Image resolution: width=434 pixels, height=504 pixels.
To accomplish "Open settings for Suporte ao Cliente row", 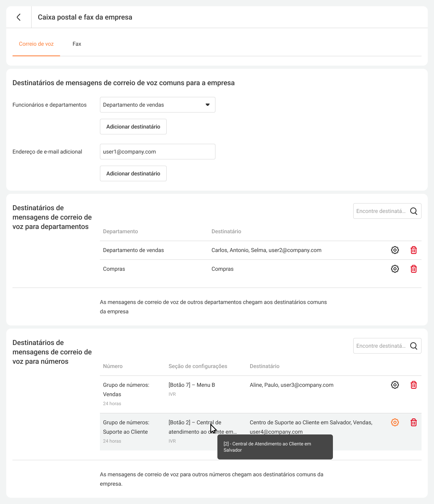I will pos(395,422).
